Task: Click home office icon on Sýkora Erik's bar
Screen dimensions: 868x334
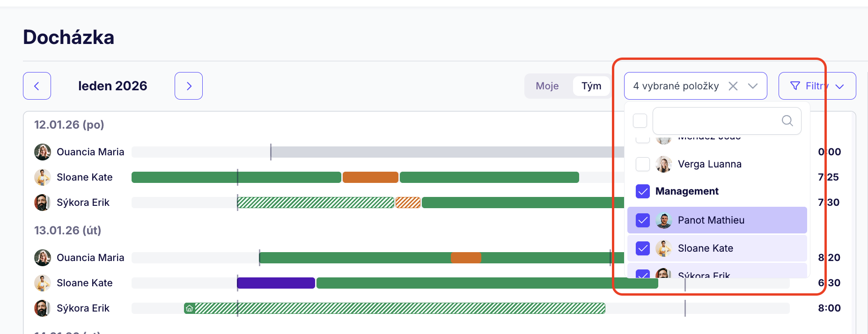Action: [x=189, y=308]
